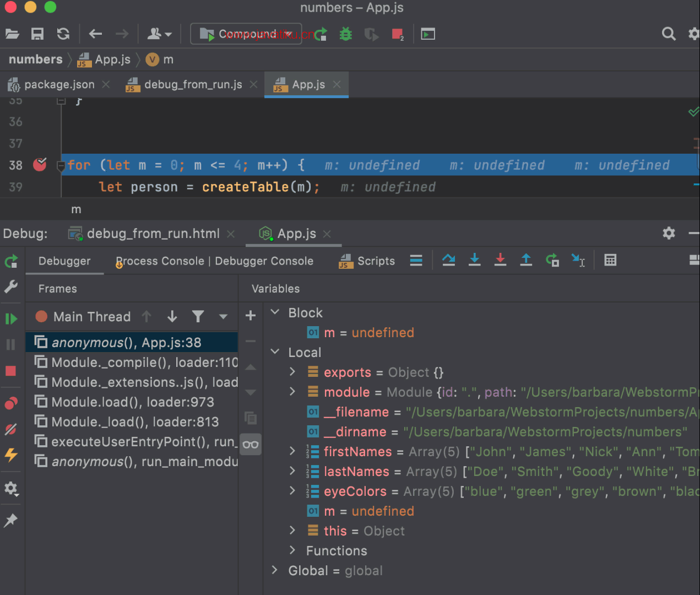Click the Step Out icon
The height and width of the screenshot is (595, 700).
click(526, 260)
